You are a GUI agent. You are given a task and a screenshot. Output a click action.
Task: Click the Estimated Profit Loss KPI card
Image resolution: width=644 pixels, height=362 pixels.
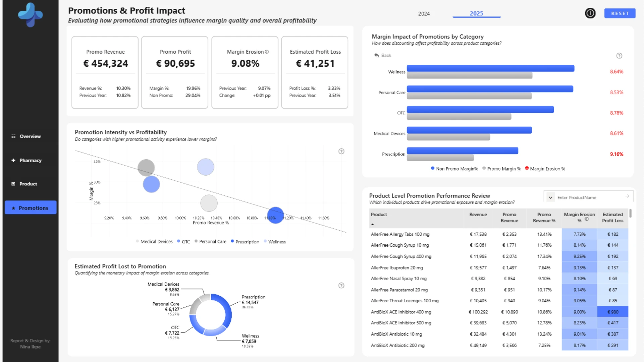[x=315, y=72]
